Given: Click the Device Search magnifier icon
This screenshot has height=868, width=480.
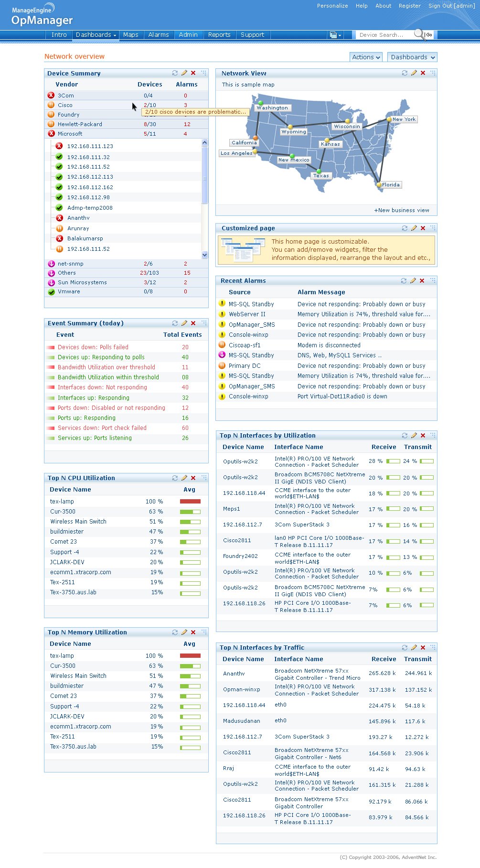Looking at the screenshot, I should [x=418, y=34].
